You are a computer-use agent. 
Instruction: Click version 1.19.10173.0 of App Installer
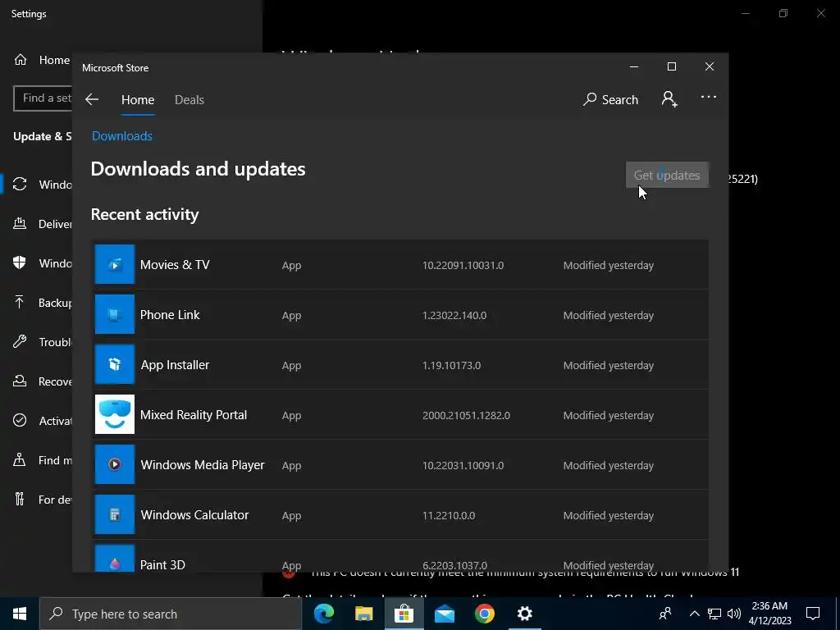click(x=451, y=365)
